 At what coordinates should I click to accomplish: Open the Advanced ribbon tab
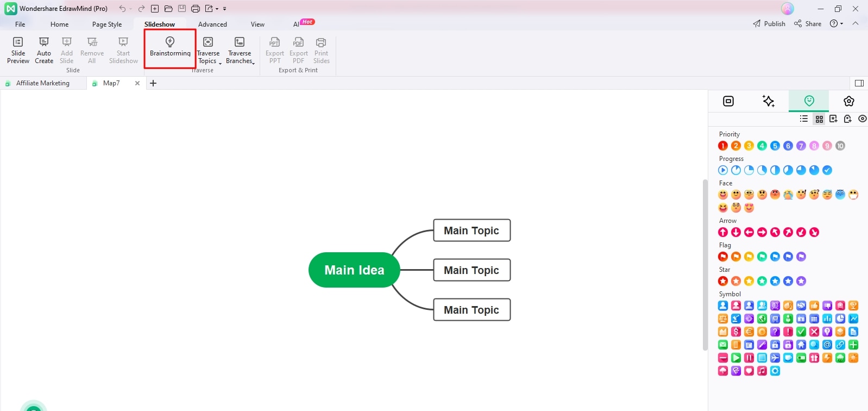tap(212, 24)
